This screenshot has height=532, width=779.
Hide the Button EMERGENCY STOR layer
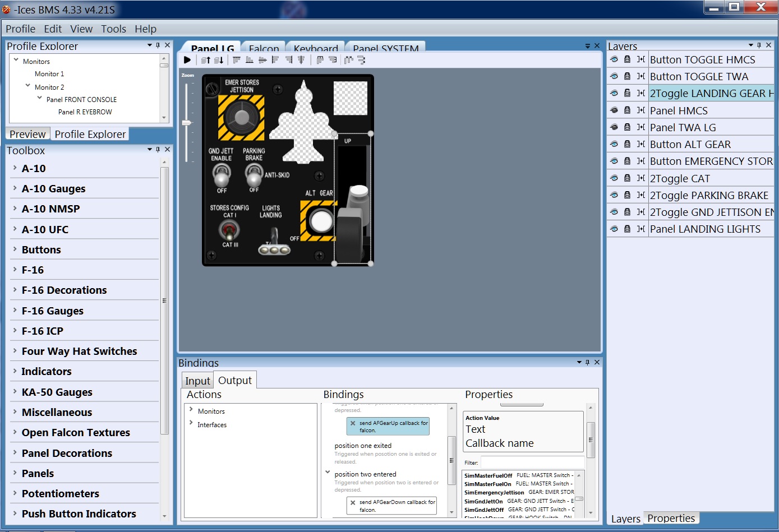coord(614,161)
